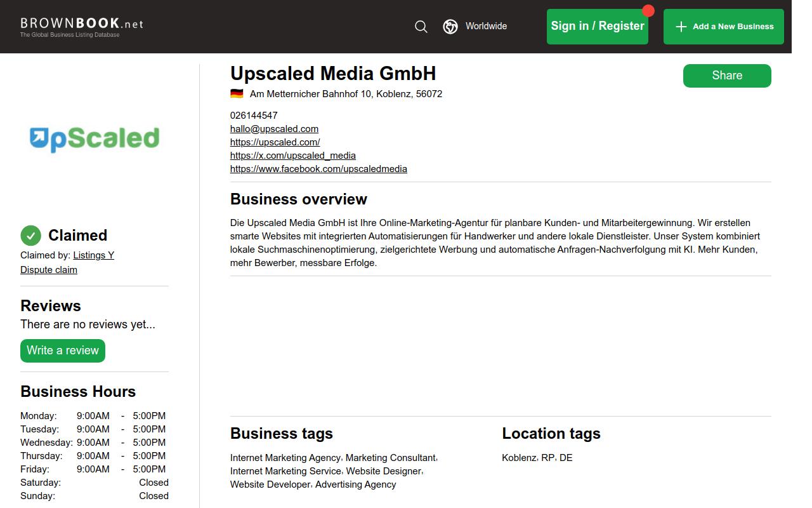This screenshot has width=812, height=508.
Task: Click the German flag next to the address
Action: [x=236, y=93]
